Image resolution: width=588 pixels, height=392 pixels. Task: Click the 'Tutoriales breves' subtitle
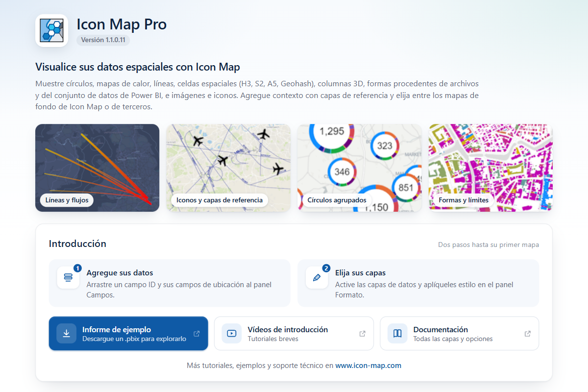click(273, 339)
